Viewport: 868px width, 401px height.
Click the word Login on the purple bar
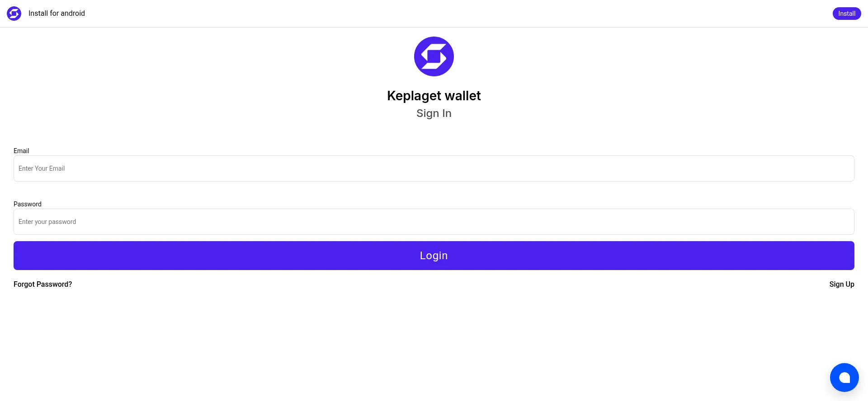[434, 256]
